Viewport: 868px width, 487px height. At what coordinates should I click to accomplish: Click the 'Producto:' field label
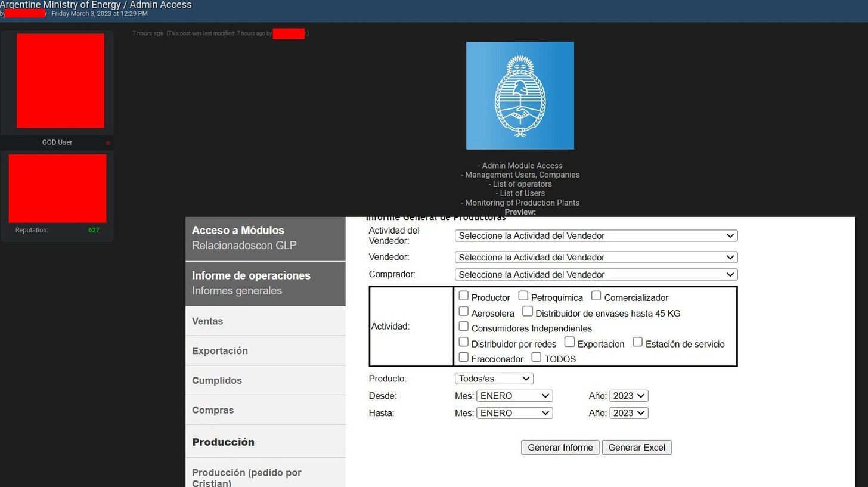387,379
